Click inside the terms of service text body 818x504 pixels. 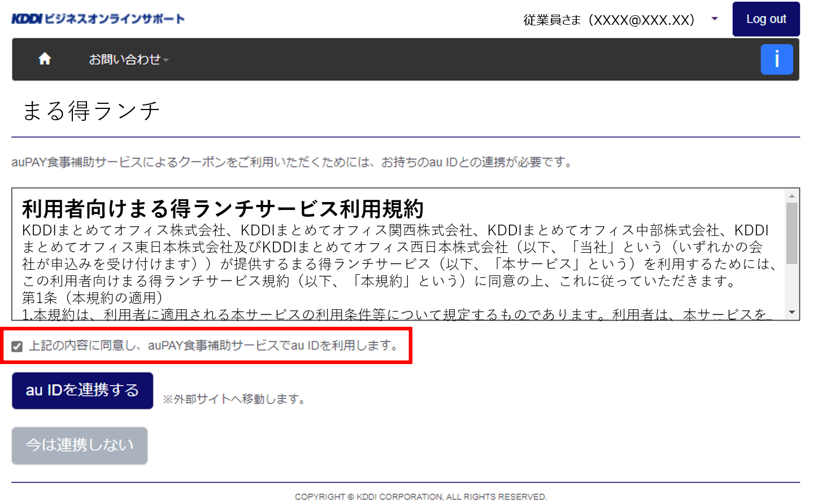(x=395, y=264)
